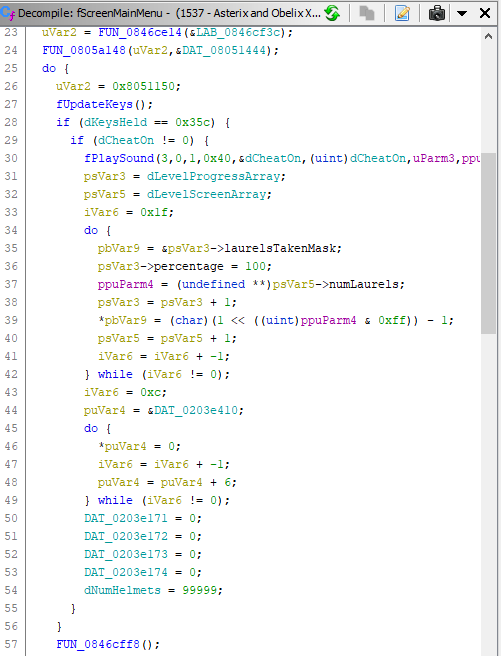
Task: Click the 0x40 argument in fPlaySound
Action: [x=217, y=158]
